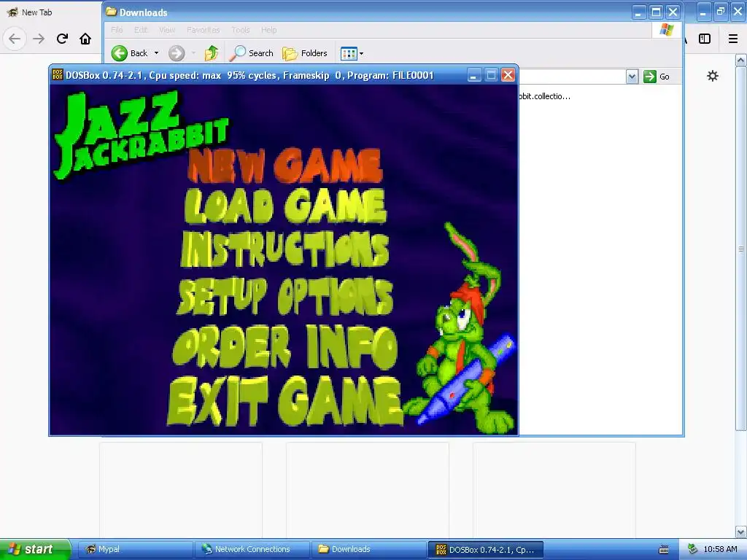Click the browser back arrow

pyautogui.click(x=15, y=39)
